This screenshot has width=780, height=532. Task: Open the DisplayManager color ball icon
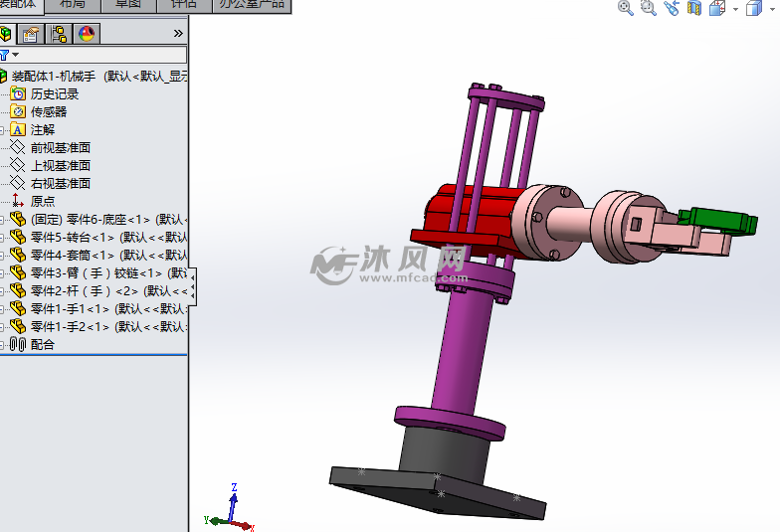[88, 34]
